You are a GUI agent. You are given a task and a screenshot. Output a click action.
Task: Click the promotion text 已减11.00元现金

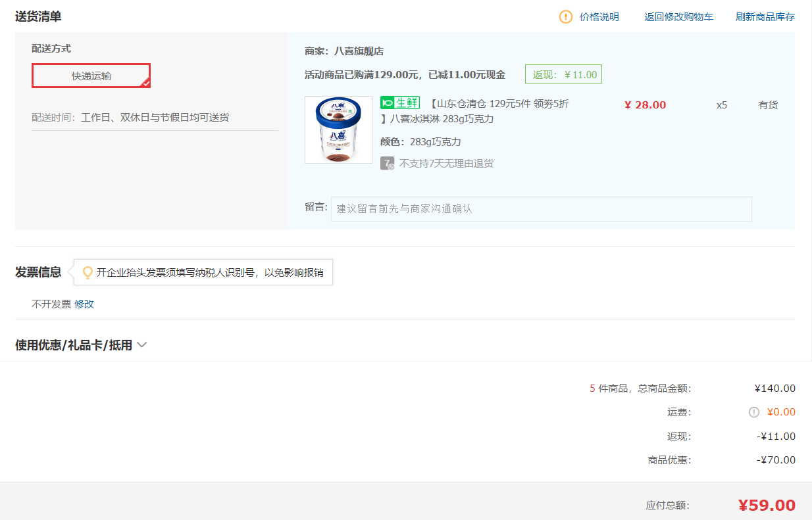pos(467,75)
